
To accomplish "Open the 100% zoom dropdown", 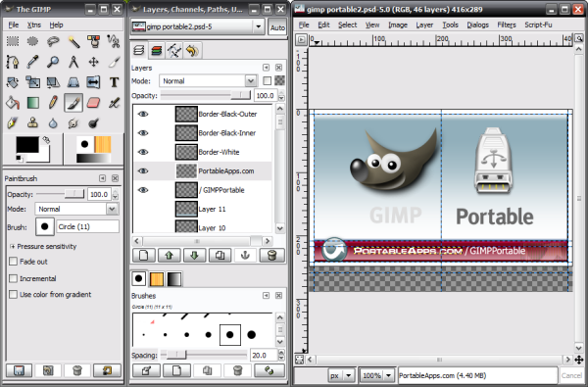I will point(377,375).
